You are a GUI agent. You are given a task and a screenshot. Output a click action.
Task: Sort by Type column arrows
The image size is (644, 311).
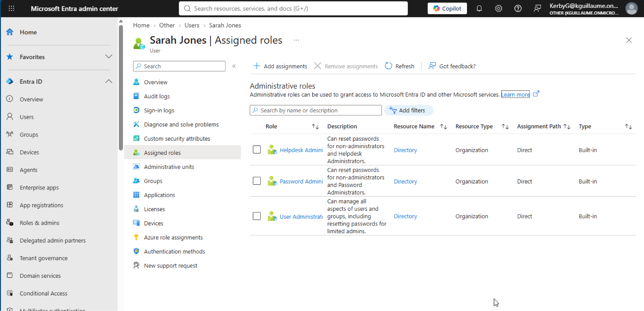point(628,127)
